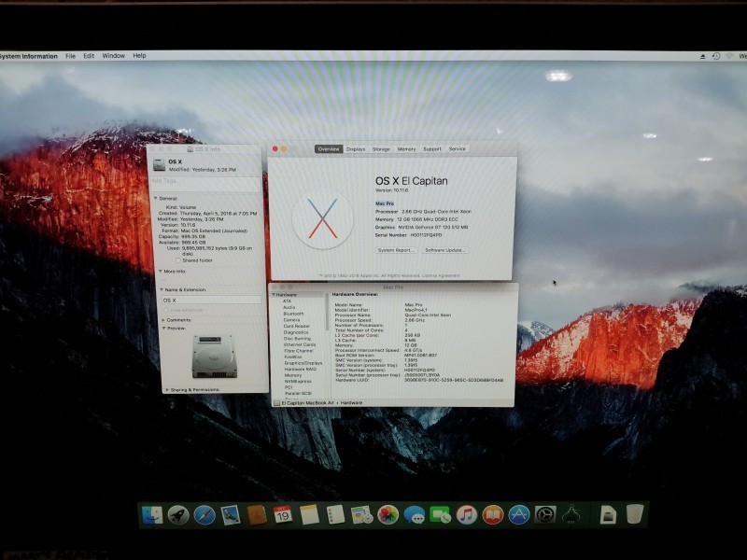The image size is (747, 560).
Task: Open Finder from the Dock
Action: coord(152,515)
